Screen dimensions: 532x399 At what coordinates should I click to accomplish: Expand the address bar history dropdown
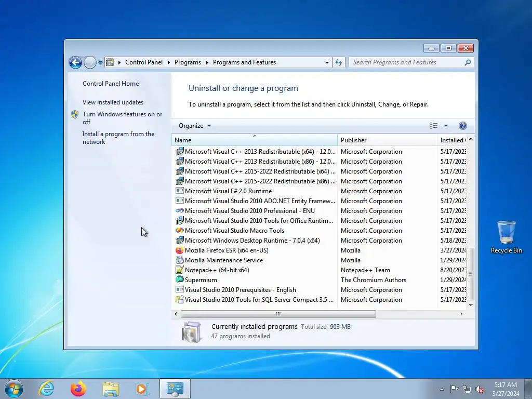pos(327,63)
